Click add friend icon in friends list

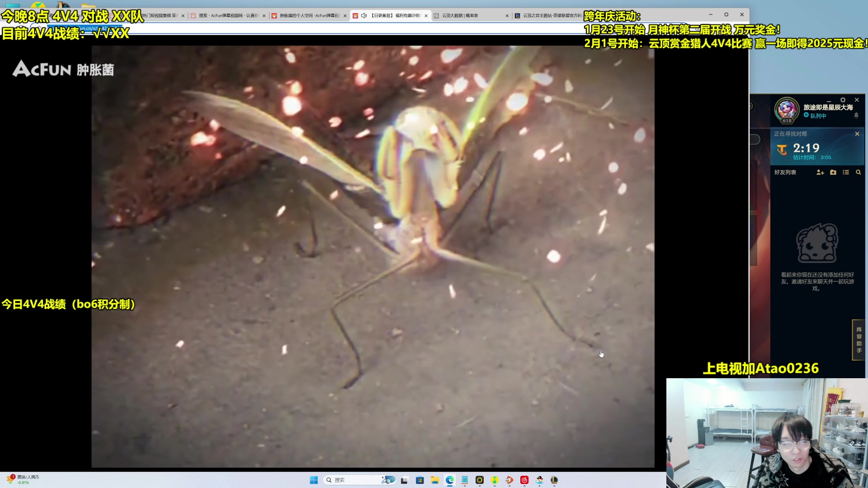point(820,172)
